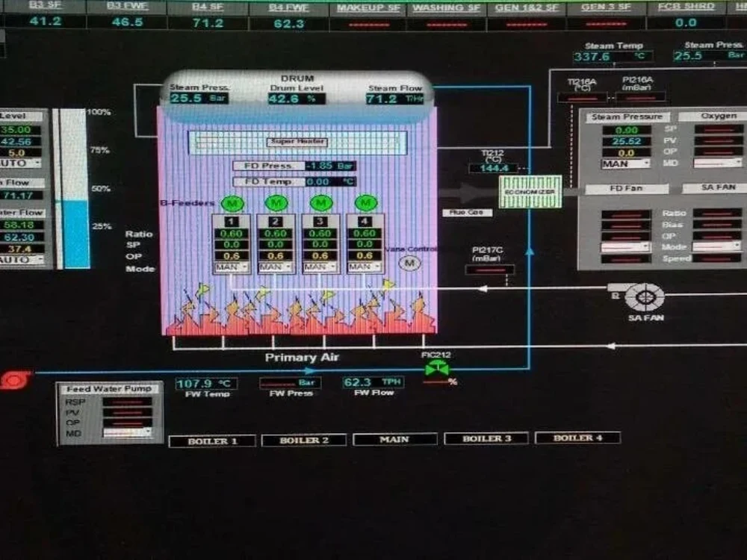
Task: Click the Economizer unit graphic
Action: [x=530, y=191]
